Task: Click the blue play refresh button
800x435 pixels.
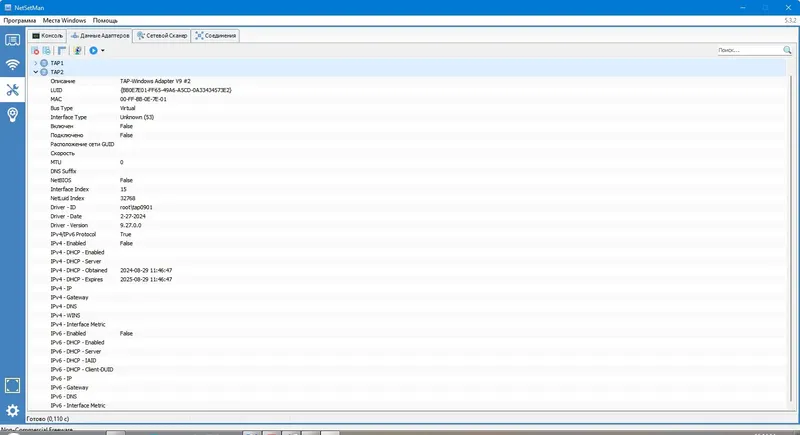Action: point(93,50)
